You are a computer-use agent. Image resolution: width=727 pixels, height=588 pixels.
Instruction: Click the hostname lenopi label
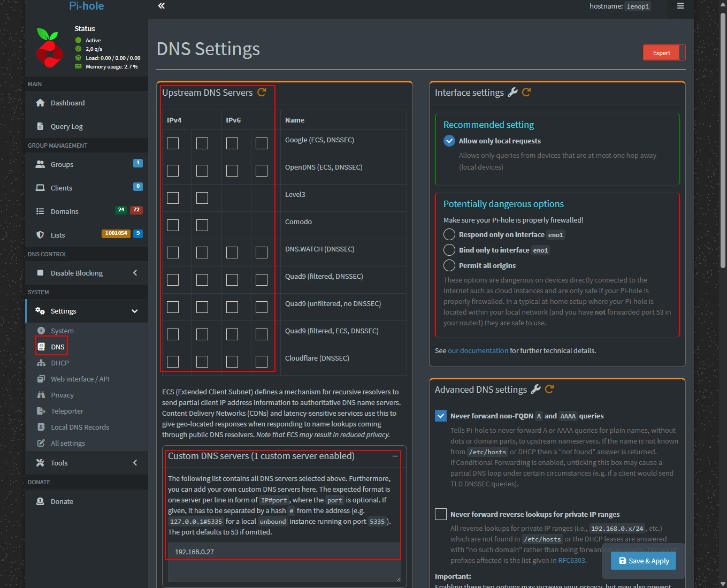(638, 6)
